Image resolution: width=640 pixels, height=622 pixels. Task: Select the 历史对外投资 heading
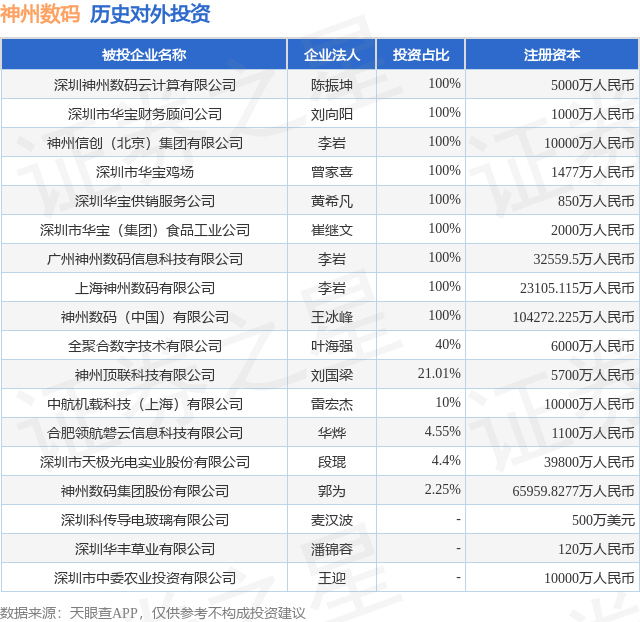[150, 14]
